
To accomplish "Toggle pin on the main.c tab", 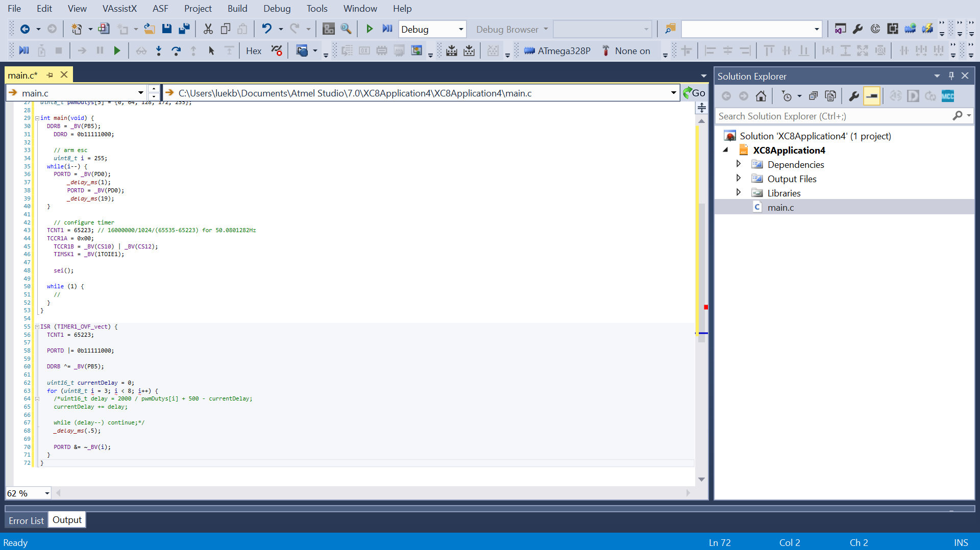I will tap(50, 75).
